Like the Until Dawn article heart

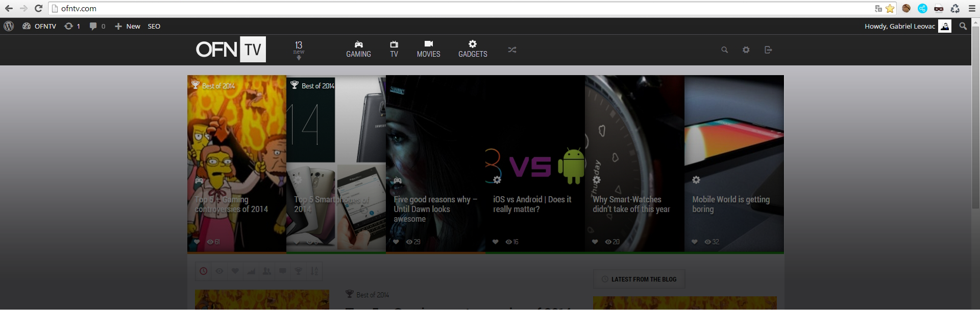tap(396, 242)
